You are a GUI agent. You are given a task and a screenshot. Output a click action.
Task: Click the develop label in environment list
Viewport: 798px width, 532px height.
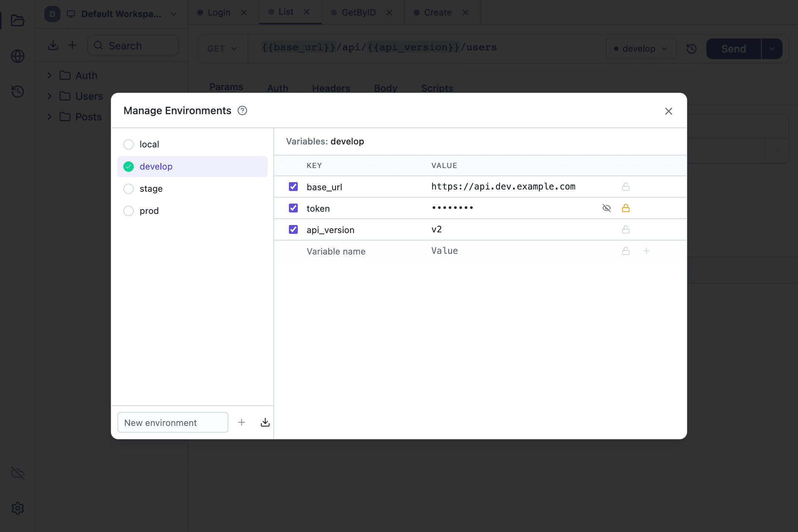click(156, 167)
